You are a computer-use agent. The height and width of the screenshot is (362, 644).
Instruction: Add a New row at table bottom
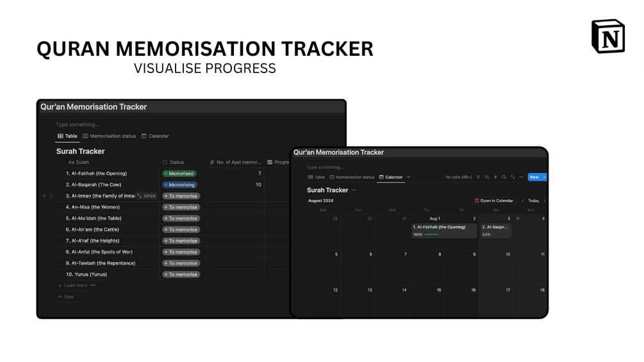(x=66, y=297)
